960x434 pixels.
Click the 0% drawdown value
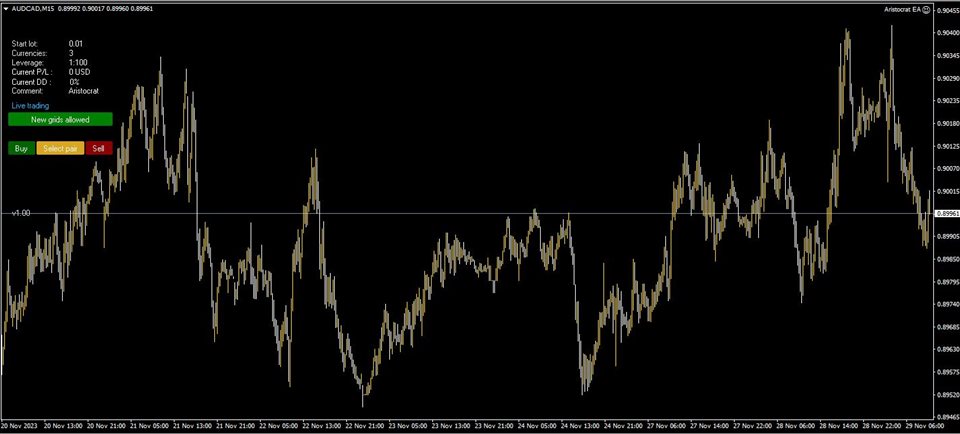[74, 81]
